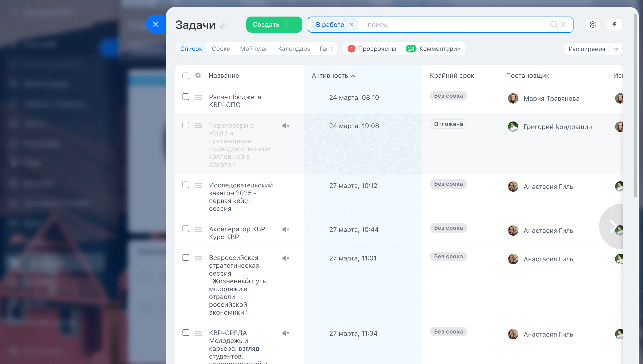Remove the В работе filter chip
This screenshot has height=364, width=643.
(352, 25)
